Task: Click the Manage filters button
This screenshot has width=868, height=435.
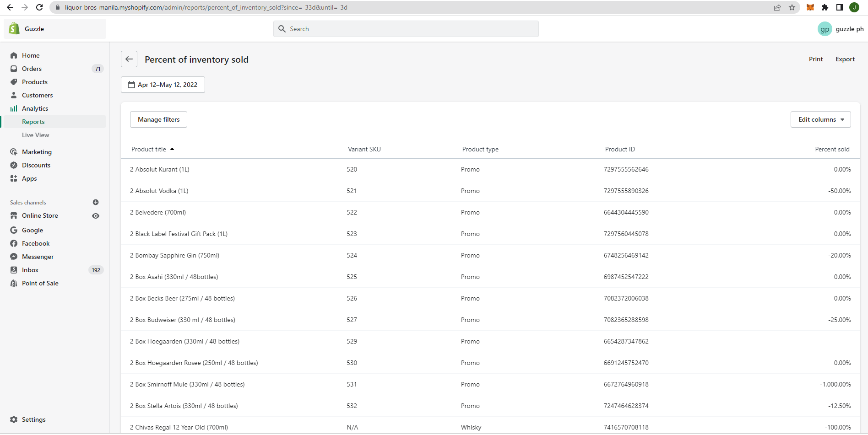Action: (x=158, y=119)
